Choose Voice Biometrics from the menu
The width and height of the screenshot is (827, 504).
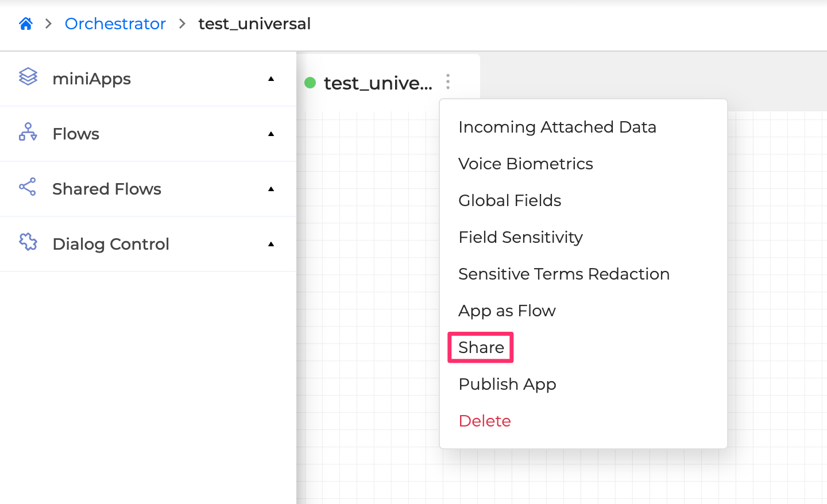525,164
